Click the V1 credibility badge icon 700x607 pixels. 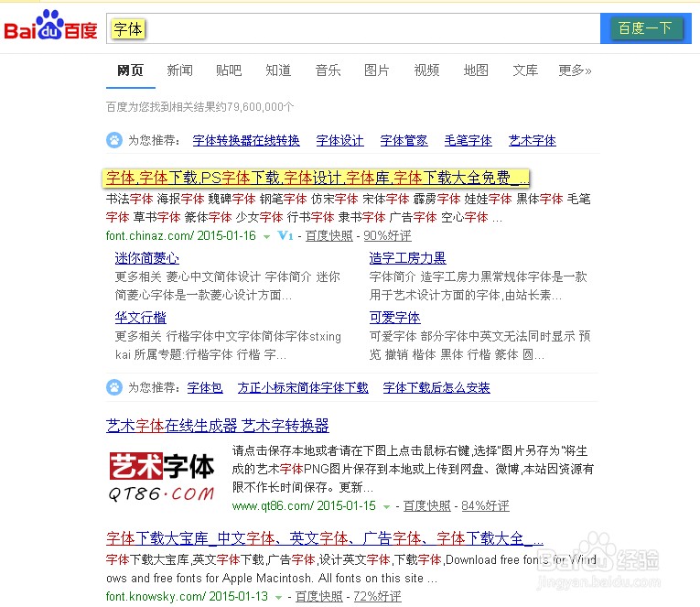coord(285,235)
